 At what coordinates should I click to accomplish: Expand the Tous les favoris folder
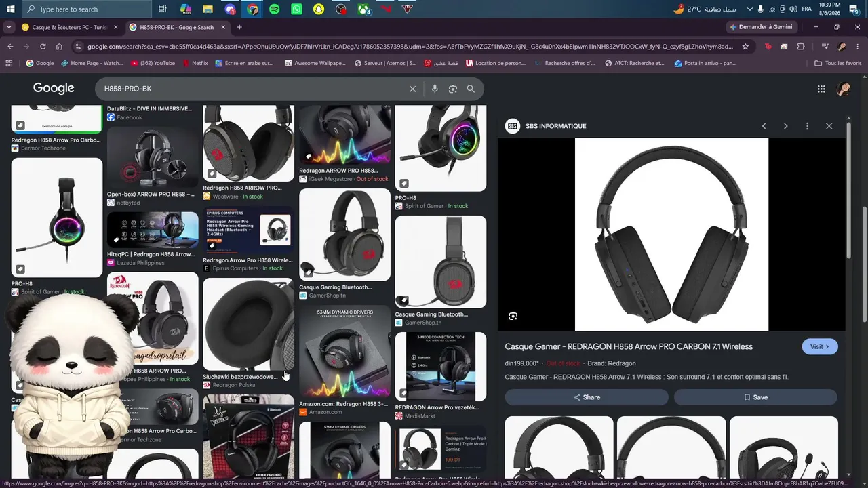(837, 63)
